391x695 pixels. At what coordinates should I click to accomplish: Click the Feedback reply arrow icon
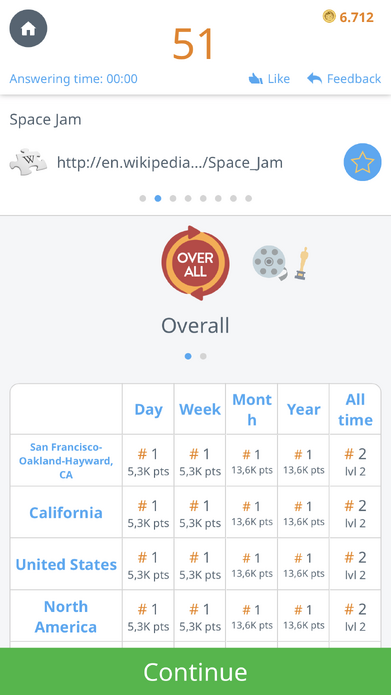(314, 78)
